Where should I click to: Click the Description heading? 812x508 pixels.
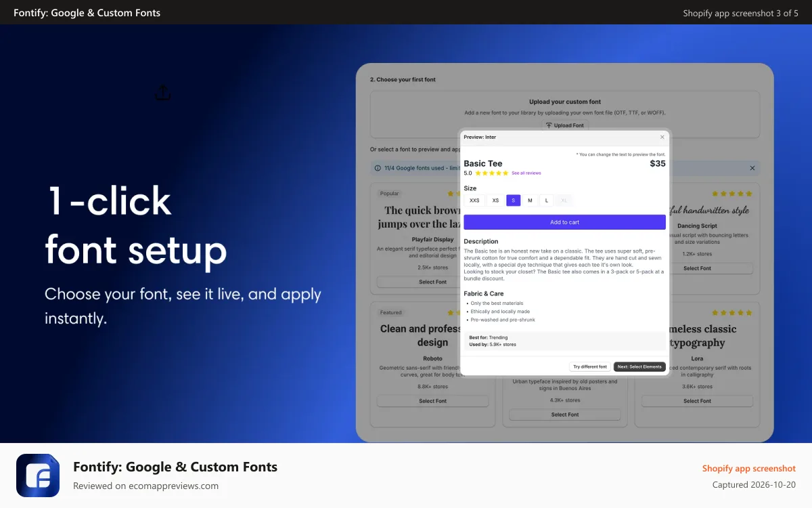click(481, 241)
